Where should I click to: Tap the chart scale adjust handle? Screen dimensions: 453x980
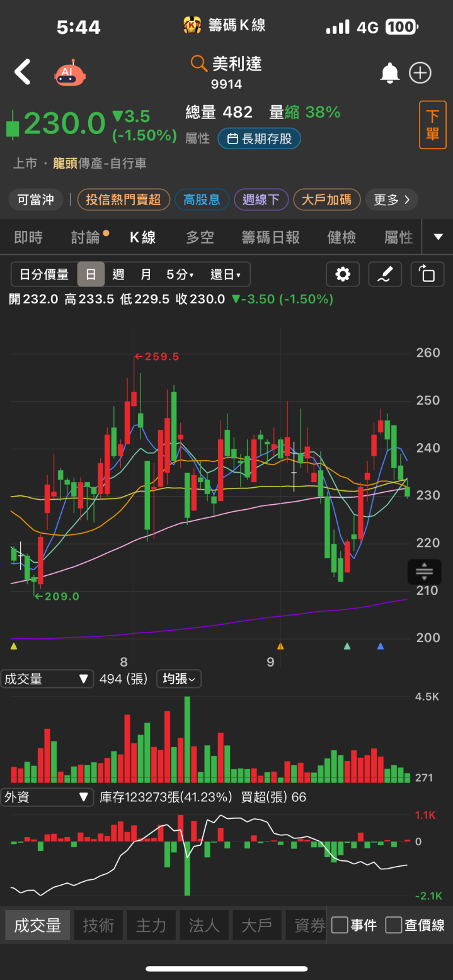[424, 572]
